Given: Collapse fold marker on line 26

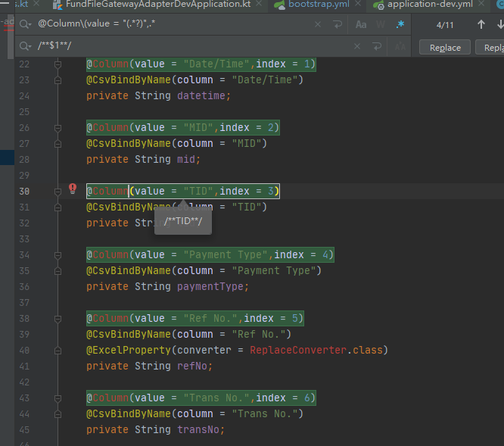Looking at the screenshot, I should pyautogui.click(x=58, y=128).
